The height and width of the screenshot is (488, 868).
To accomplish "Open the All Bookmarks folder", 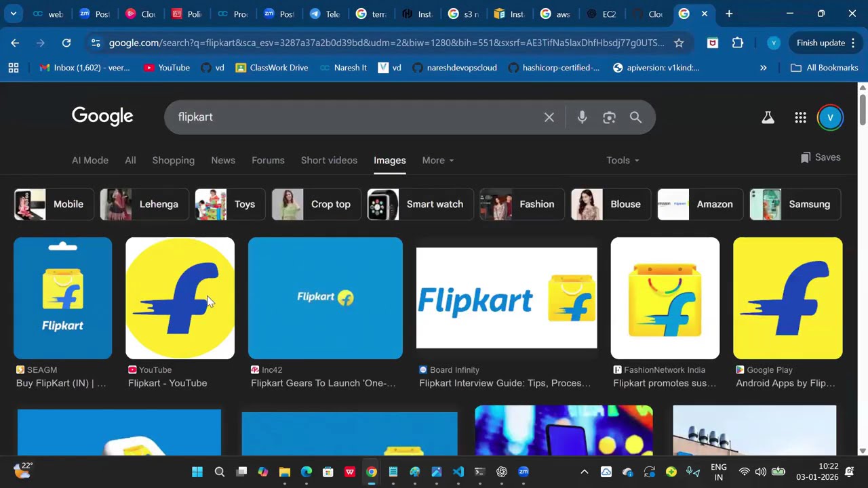I will [x=825, y=68].
